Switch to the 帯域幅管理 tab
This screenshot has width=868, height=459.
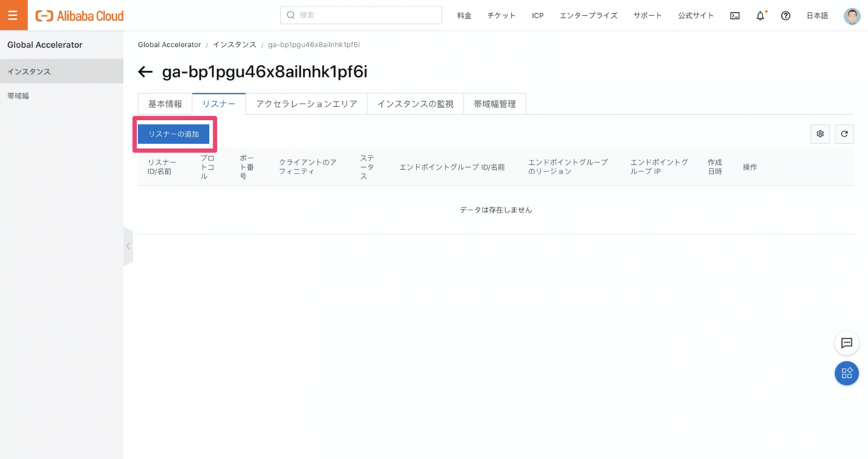(495, 103)
